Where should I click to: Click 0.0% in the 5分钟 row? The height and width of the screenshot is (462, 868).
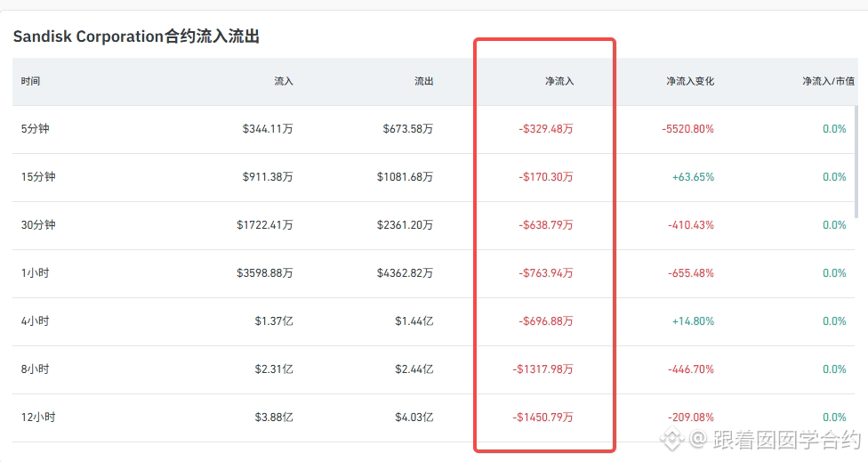(834, 129)
